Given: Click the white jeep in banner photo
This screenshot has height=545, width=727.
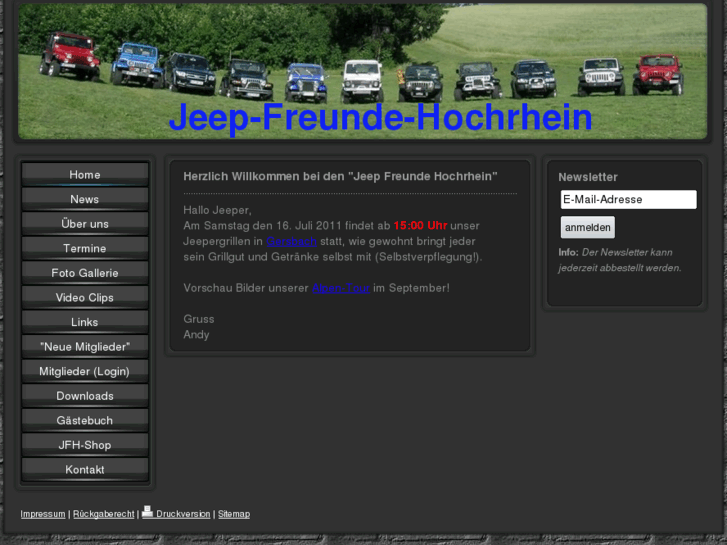Looking at the screenshot, I should 362,81.
